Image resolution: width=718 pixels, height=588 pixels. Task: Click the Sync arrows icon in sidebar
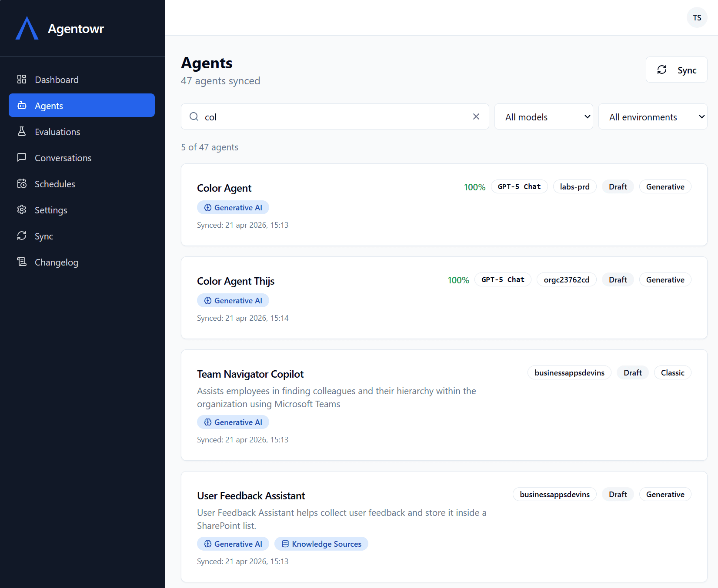coord(22,236)
